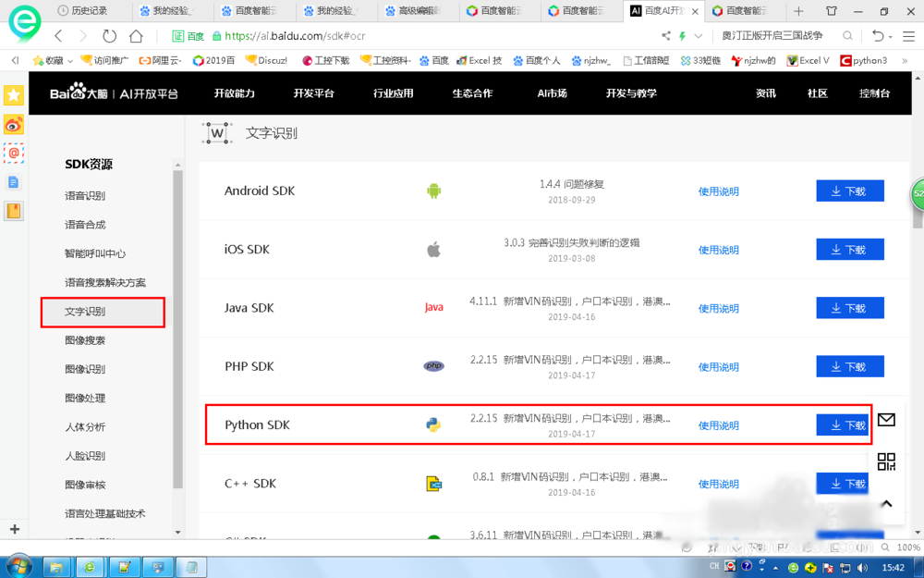Open 行业应用 menu
Screen dimensions: 924x578
click(x=393, y=93)
